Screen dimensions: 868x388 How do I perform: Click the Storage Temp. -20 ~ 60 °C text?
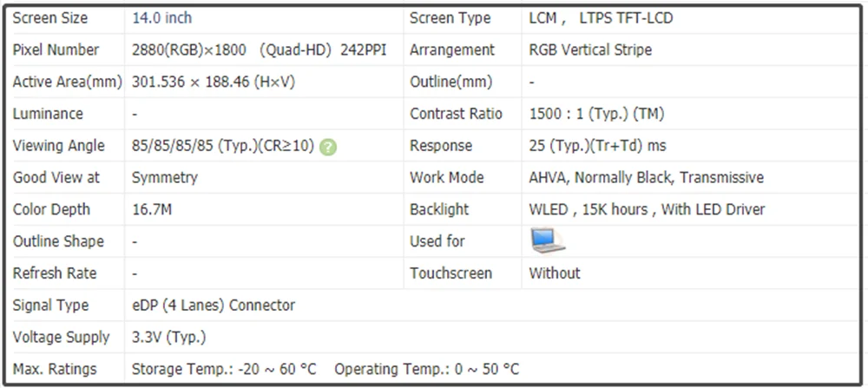click(224, 369)
